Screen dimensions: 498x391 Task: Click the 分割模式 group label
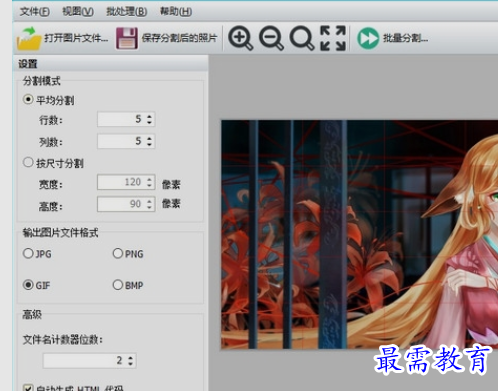pos(41,81)
